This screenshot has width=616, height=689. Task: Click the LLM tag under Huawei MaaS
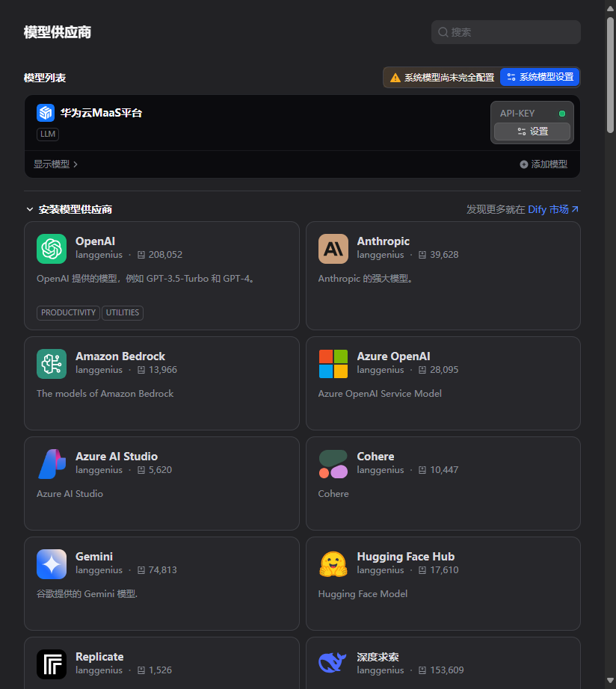(48, 134)
